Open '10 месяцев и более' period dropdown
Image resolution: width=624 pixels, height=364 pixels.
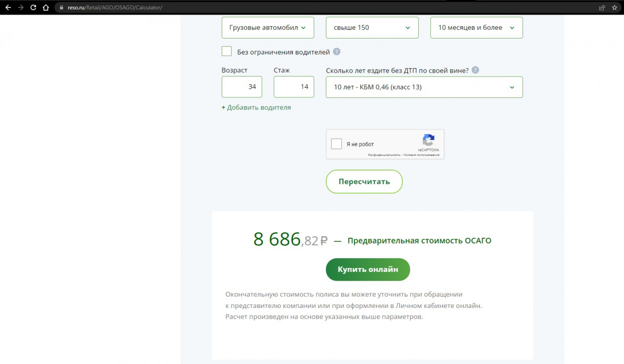click(476, 28)
